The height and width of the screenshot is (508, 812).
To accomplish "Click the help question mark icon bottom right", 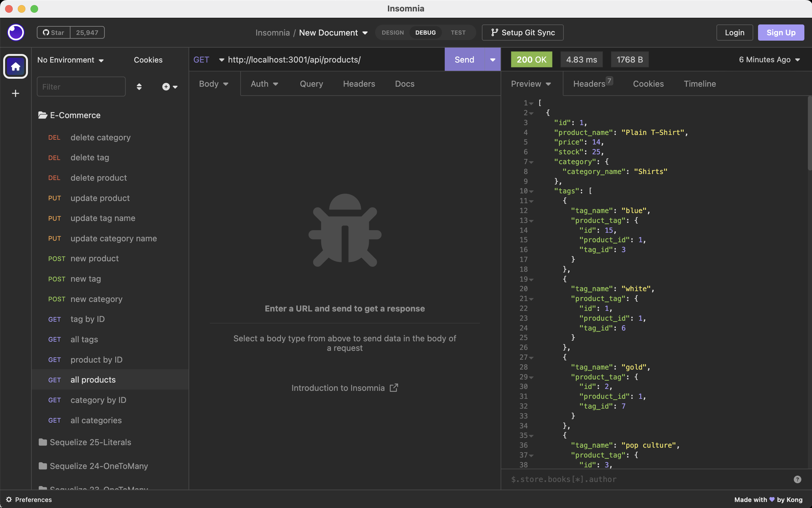I will (x=797, y=479).
